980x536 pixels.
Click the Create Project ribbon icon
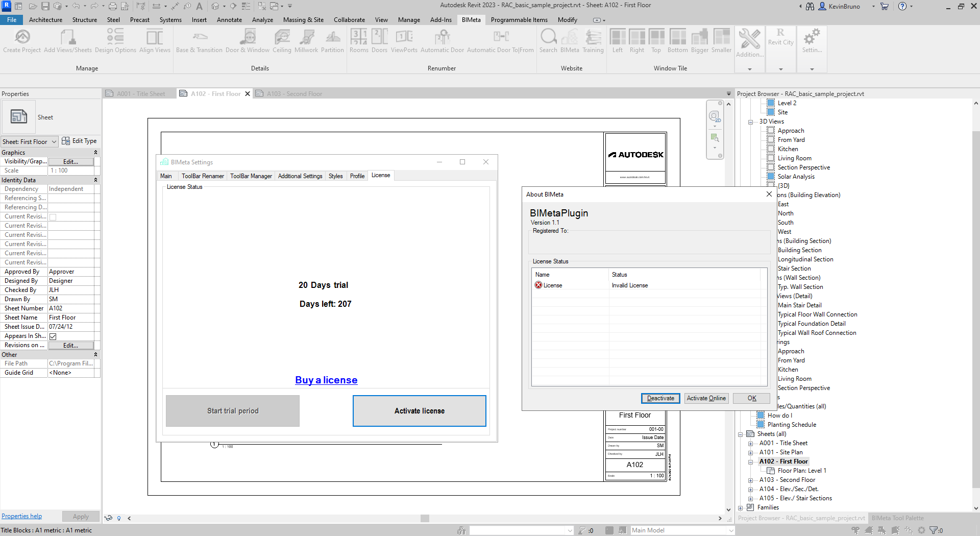(22, 41)
